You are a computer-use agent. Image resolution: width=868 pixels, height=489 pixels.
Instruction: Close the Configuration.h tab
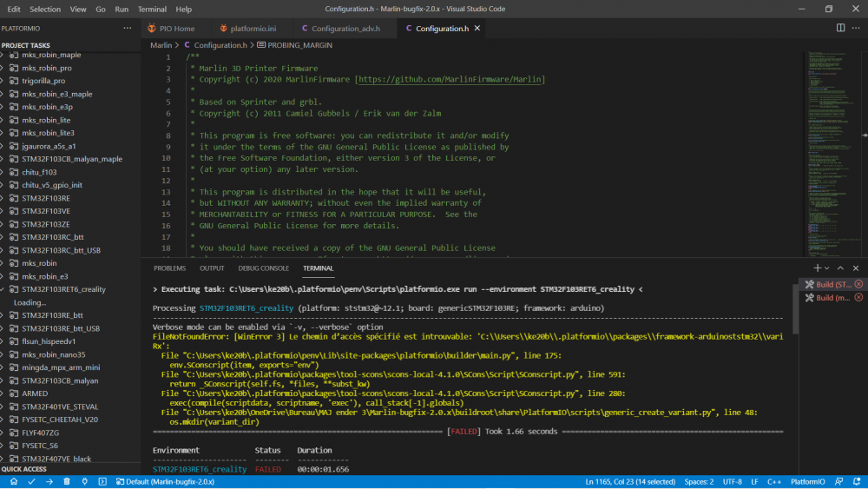point(477,29)
